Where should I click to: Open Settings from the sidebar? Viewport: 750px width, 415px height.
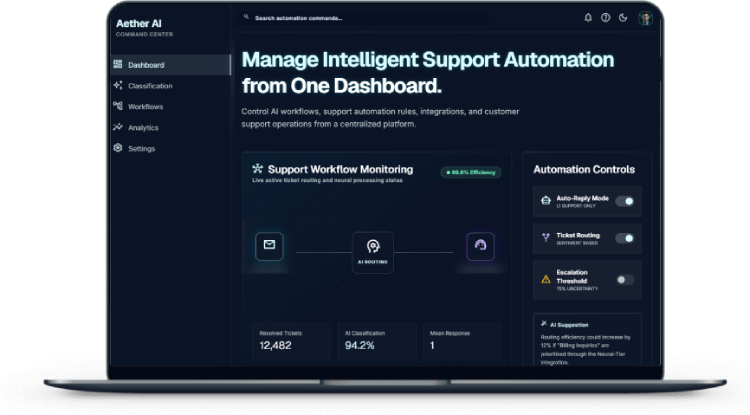tap(171, 149)
